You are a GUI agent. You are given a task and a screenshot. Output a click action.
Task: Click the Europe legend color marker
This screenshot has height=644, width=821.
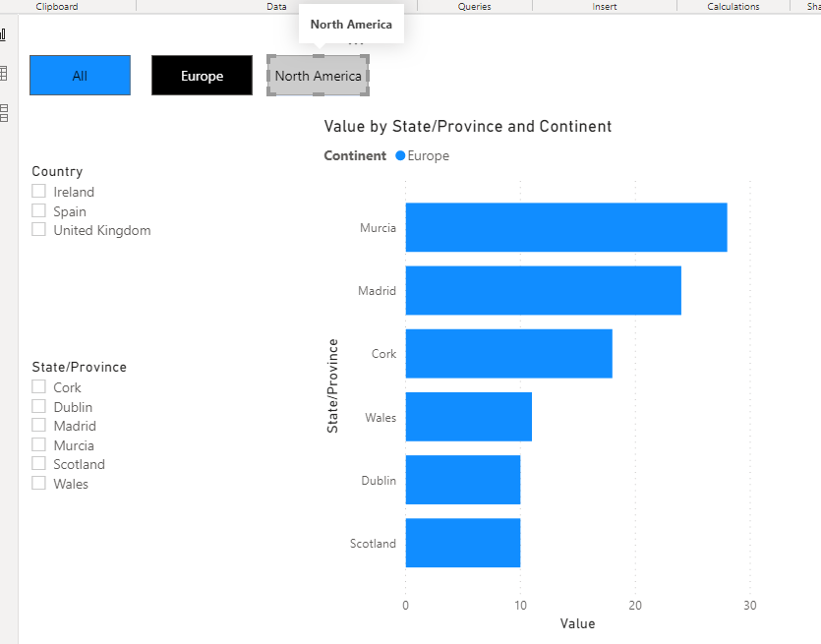pyautogui.click(x=400, y=155)
